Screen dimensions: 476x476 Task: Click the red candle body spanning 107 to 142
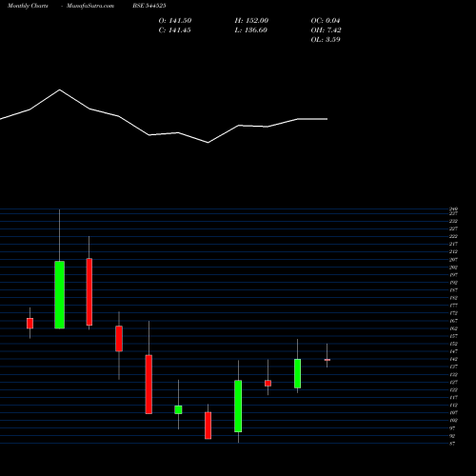pos(149,385)
